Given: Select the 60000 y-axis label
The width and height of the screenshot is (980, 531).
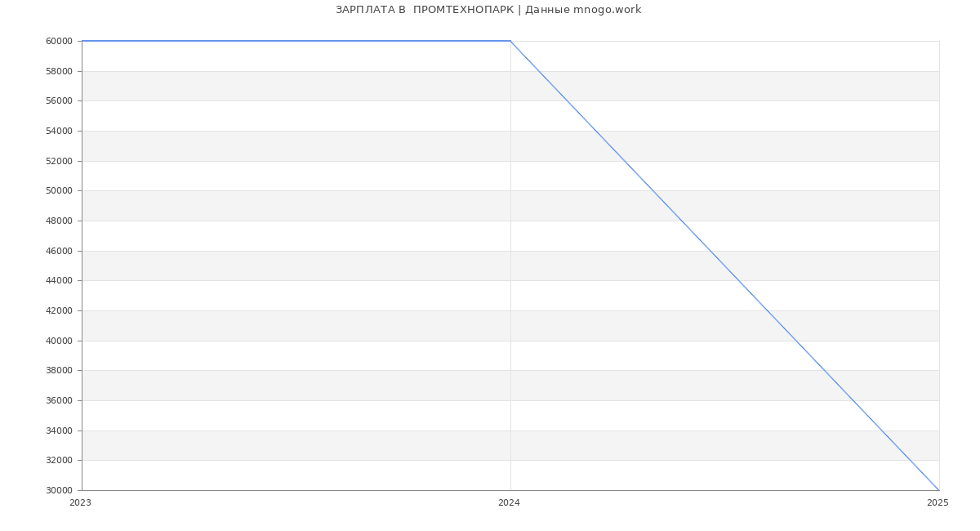Looking at the screenshot, I should pyautogui.click(x=59, y=42).
